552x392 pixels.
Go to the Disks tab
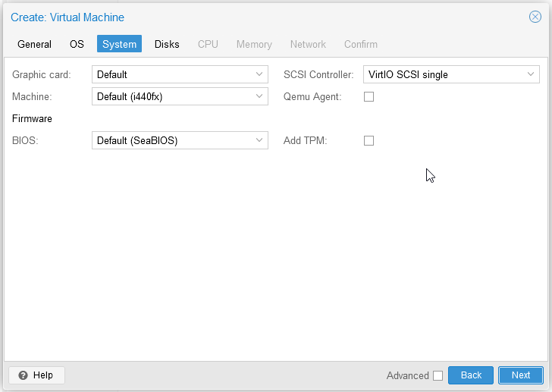[167, 44]
